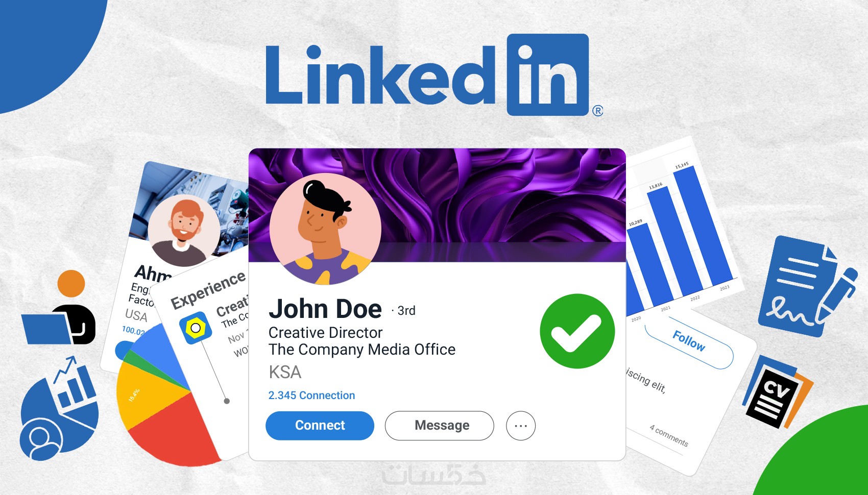Viewport: 868px width, 495px height.
Task: Click the Follow button on the right card
Action: pyautogui.click(x=689, y=341)
